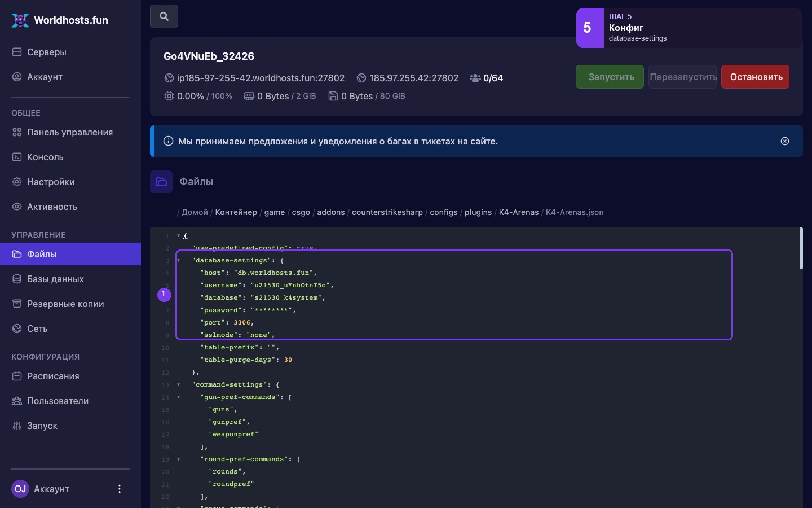
Task: Collapse the command-settings fold arrow
Action: pyautogui.click(x=179, y=384)
